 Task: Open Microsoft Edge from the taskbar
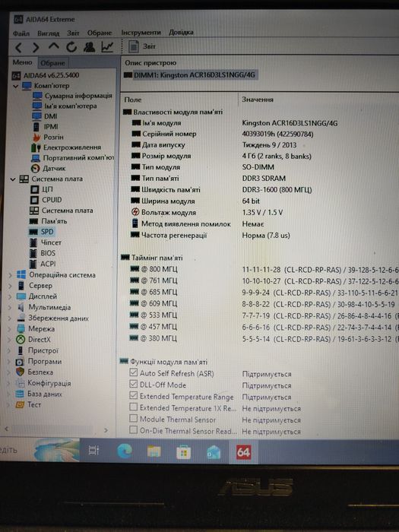tap(125, 451)
